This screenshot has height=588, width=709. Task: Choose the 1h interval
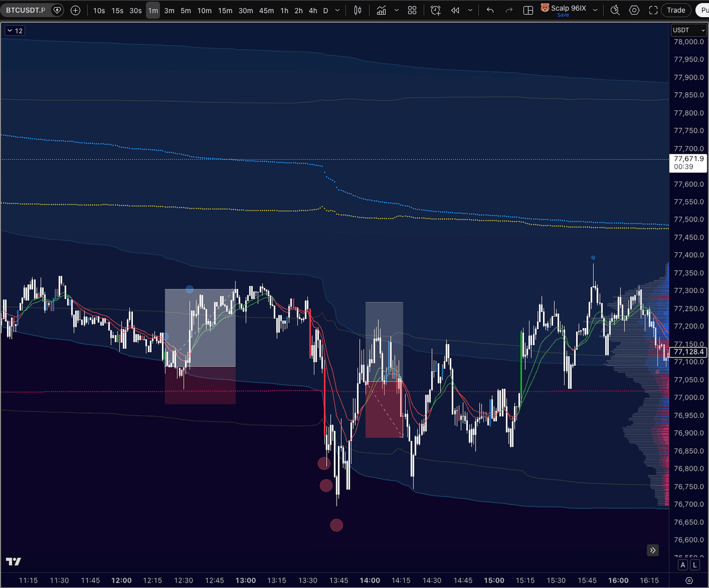tap(285, 10)
